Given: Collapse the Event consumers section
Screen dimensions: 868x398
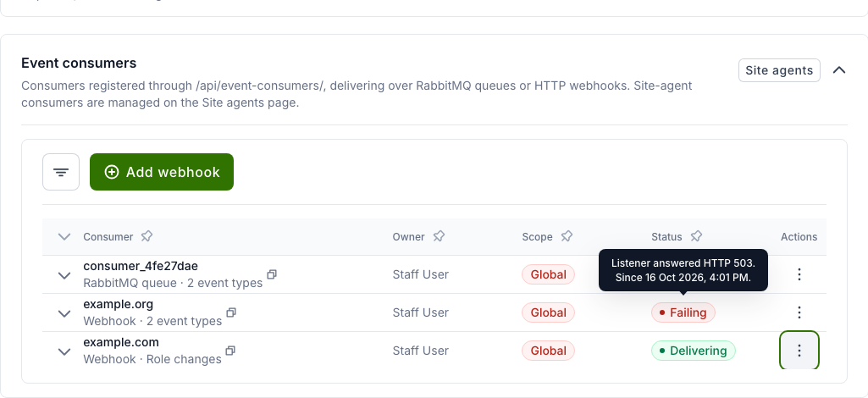Looking at the screenshot, I should click(x=839, y=70).
